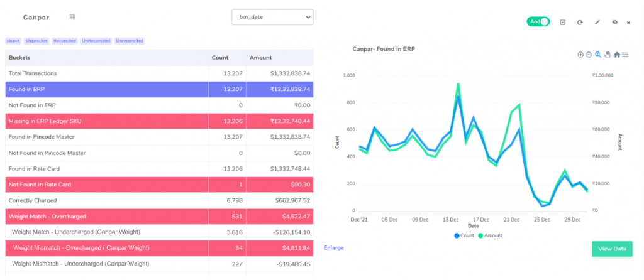Toggle the And switch

pyautogui.click(x=538, y=21)
